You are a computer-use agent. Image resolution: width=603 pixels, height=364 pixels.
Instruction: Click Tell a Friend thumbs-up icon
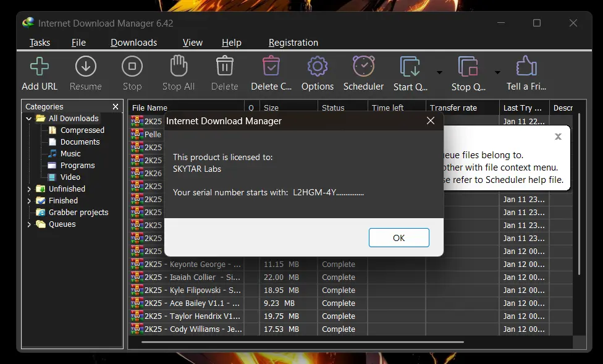coord(526,66)
